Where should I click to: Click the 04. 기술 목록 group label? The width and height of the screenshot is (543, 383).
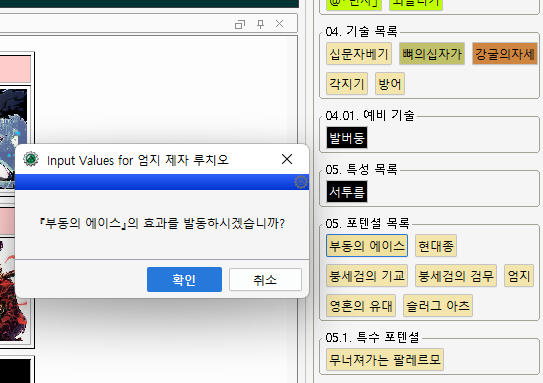tap(361, 32)
